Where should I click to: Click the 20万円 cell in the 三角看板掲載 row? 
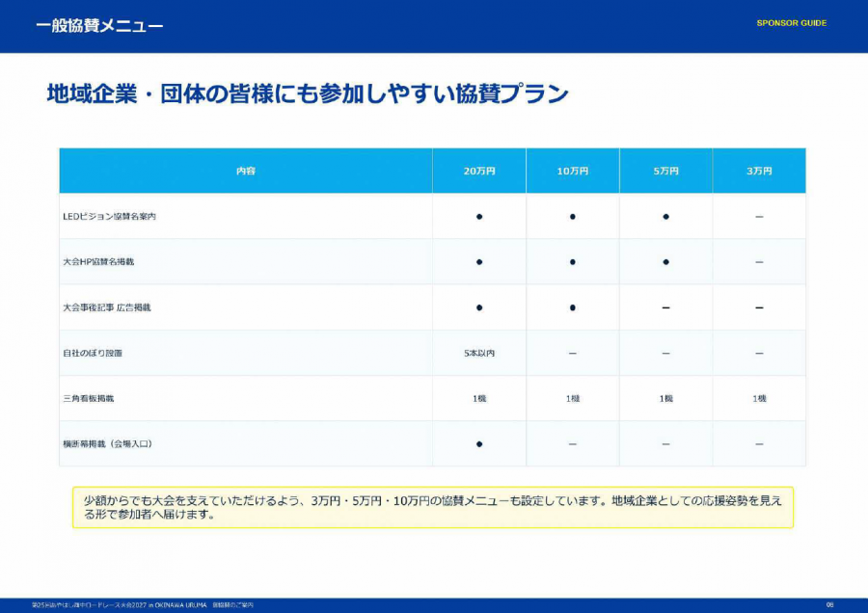[479, 398]
